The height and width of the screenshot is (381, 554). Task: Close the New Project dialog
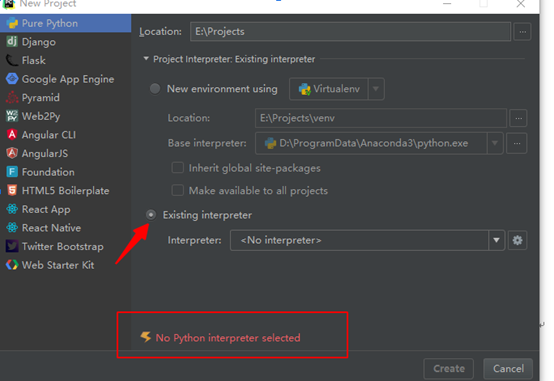pyautogui.click(x=520, y=4)
